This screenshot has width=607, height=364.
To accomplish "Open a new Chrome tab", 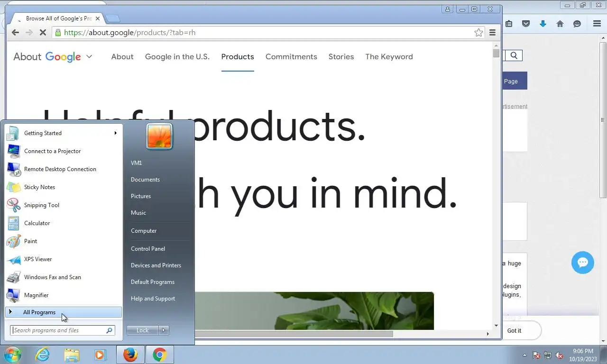I will tap(113, 18).
